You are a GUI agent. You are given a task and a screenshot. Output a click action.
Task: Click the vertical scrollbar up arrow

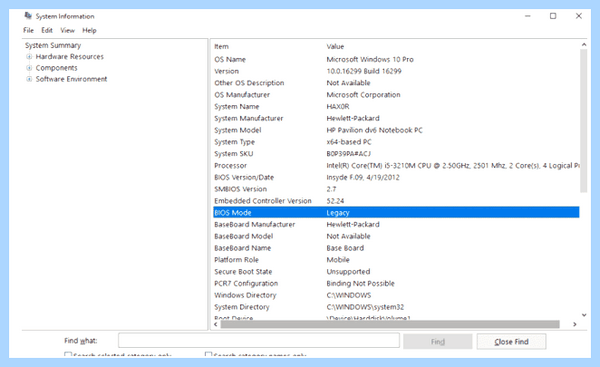point(584,45)
